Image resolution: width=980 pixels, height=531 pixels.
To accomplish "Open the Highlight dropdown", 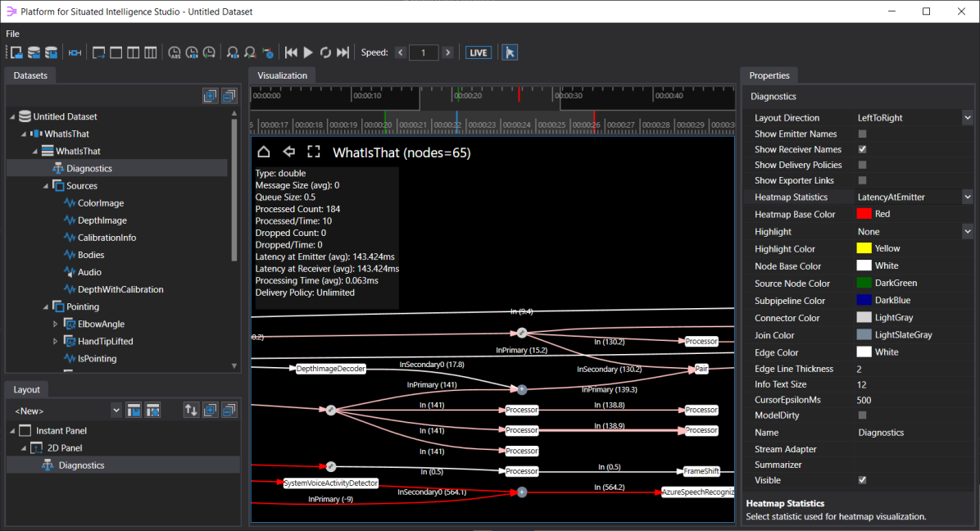I will click(x=967, y=231).
